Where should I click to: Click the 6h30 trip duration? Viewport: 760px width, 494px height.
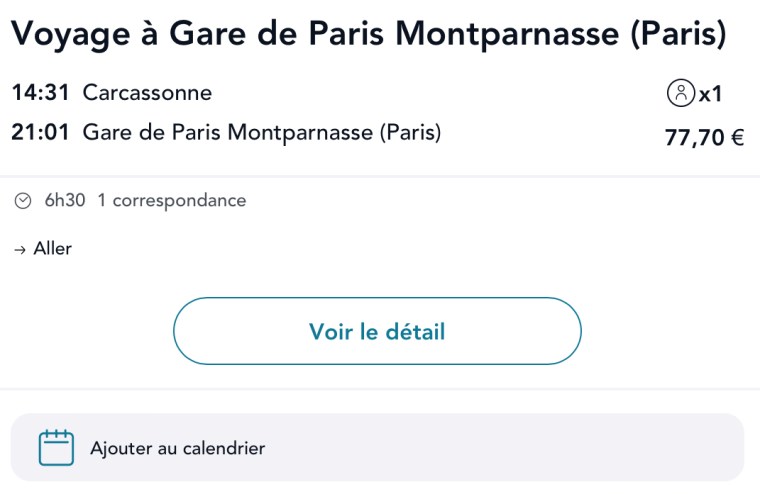coord(65,201)
